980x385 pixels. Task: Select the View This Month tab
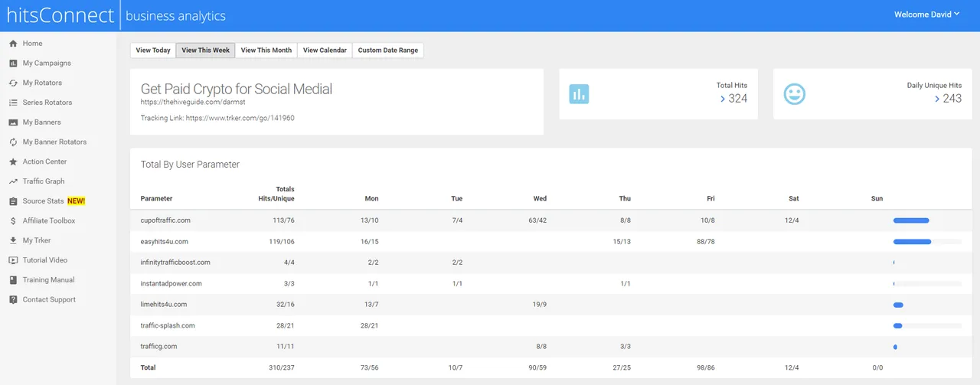(266, 51)
